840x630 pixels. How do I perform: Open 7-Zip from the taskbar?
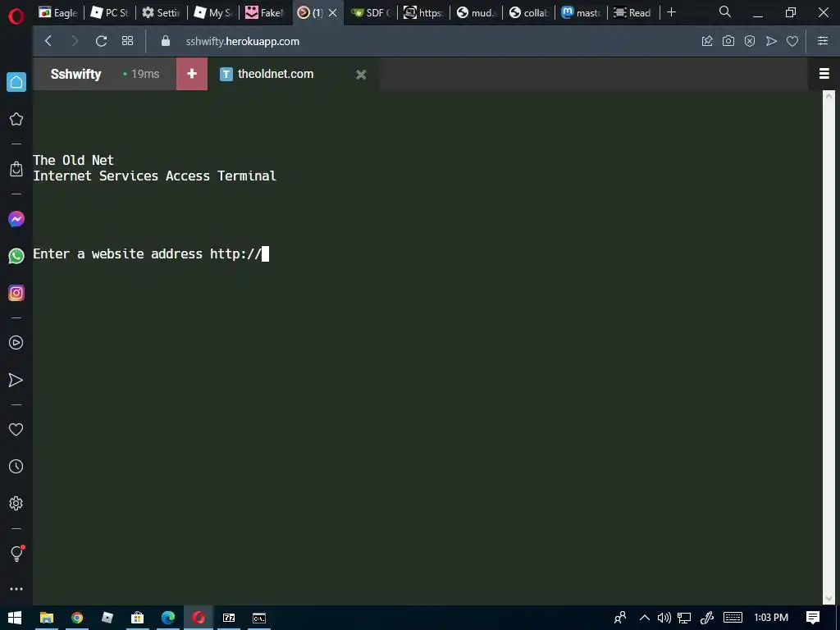[x=229, y=618]
